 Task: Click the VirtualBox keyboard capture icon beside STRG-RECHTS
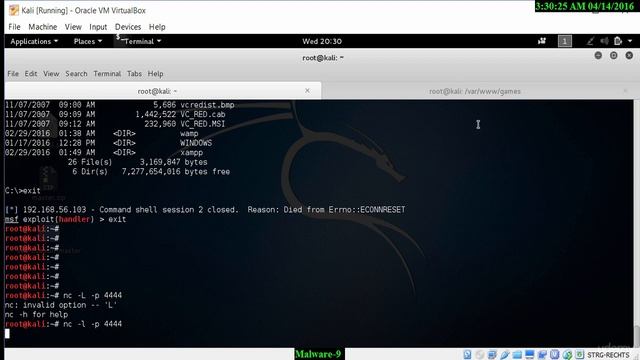coord(579,355)
